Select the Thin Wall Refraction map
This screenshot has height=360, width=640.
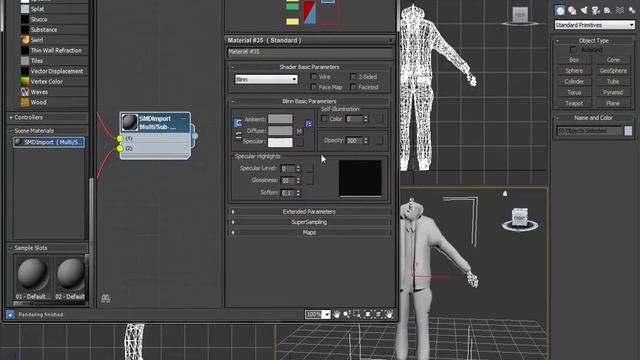pos(56,50)
